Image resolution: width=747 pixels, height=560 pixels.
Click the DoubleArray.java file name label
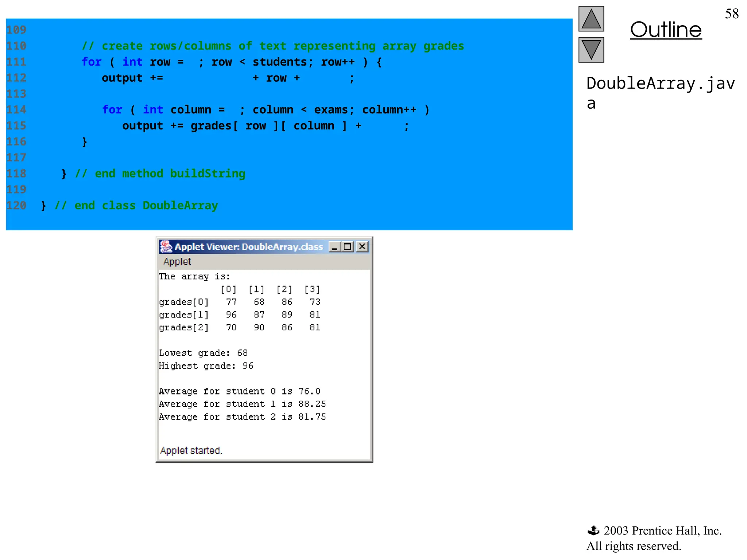[661, 93]
